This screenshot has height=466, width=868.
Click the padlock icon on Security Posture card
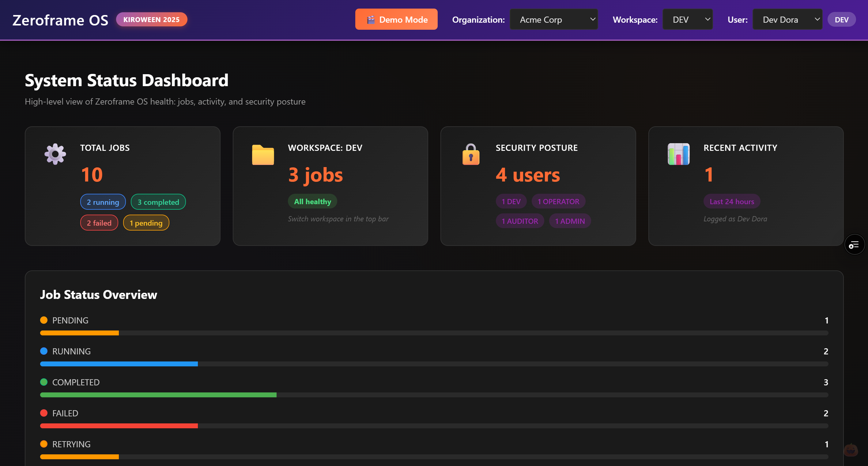tap(471, 155)
